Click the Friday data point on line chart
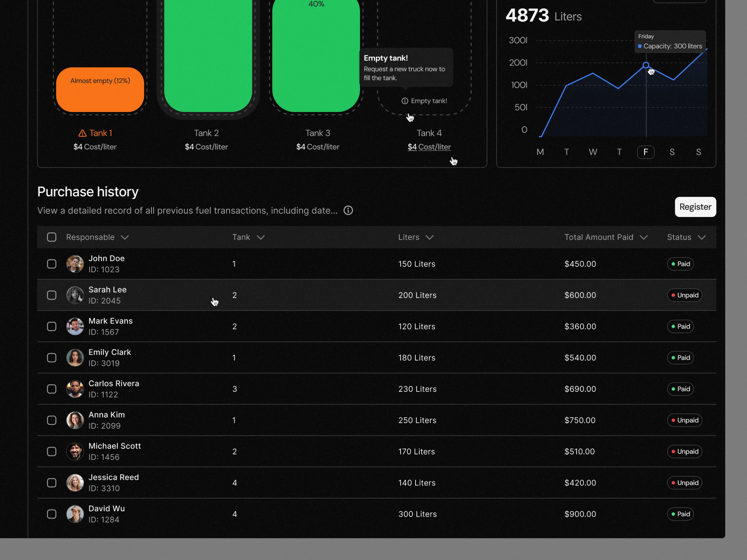 [646, 65]
